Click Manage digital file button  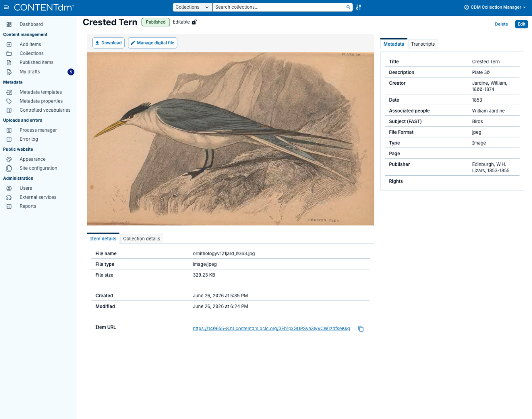153,43
